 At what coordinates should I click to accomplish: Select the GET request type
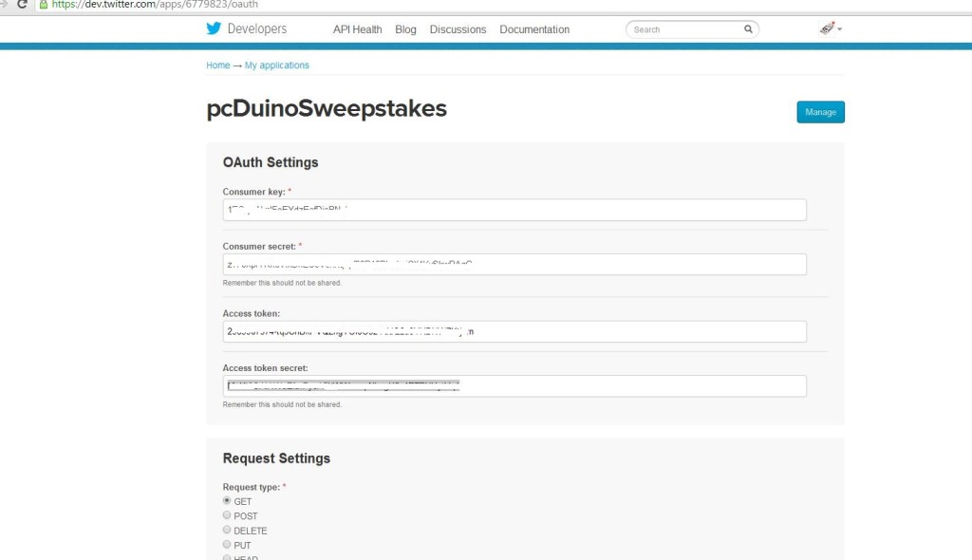(227, 500)
